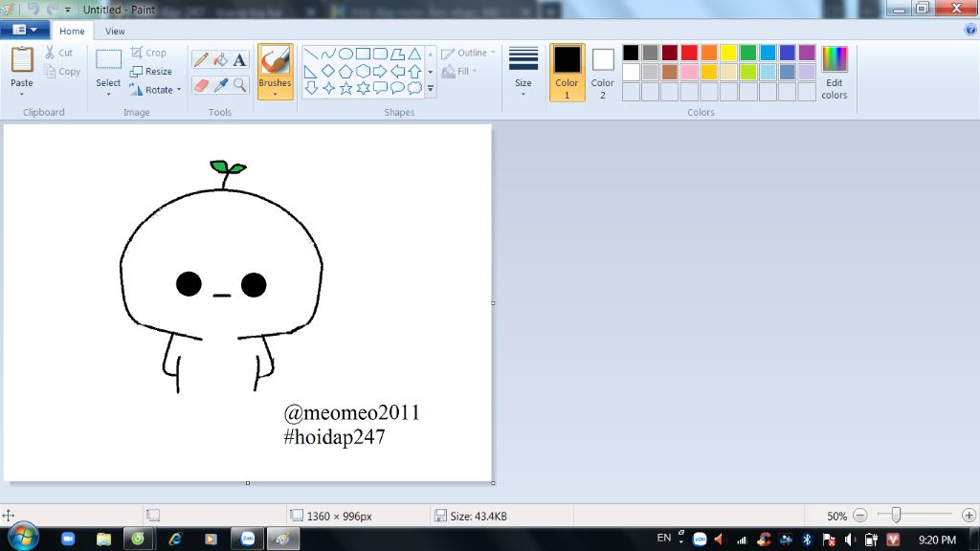Image resolution: width=980 pixels, height=551 pixels.
Task: Choose the Up arrow shape
Action: 414,71
